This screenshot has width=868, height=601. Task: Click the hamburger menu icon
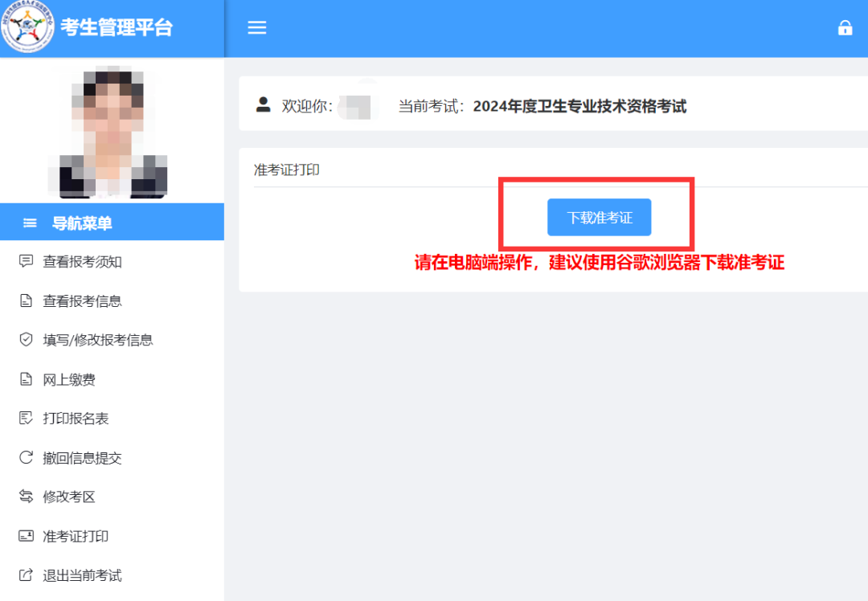(x=256, y=27)
